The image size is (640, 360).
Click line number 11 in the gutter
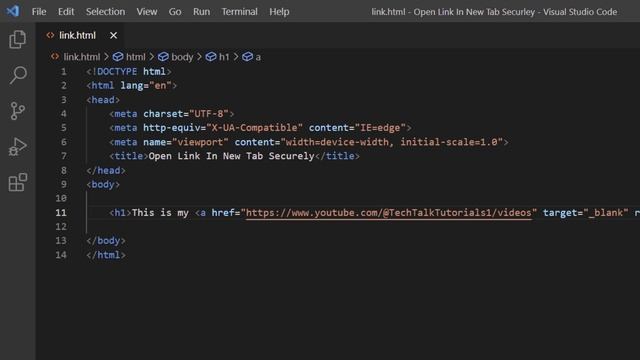[x=61, y=213]
